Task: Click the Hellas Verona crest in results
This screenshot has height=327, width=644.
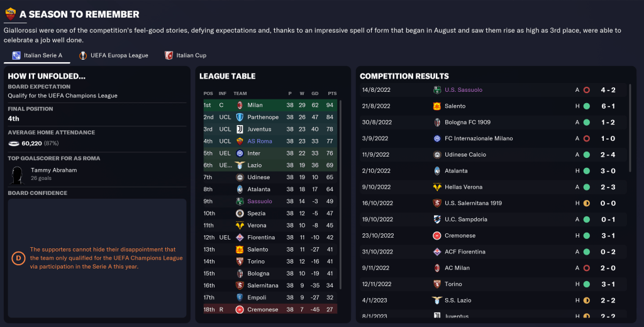Action: [437, 187]
